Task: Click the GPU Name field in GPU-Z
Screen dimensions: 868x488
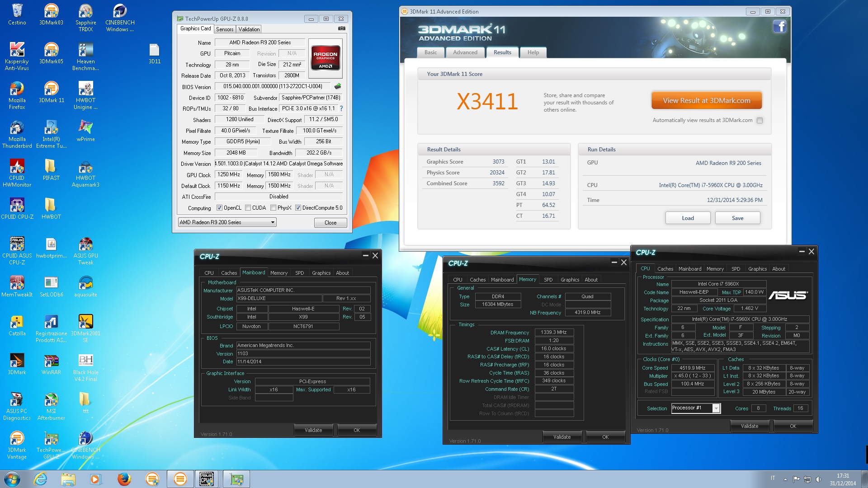Action: pyautogui.click(x=260, y=42)
